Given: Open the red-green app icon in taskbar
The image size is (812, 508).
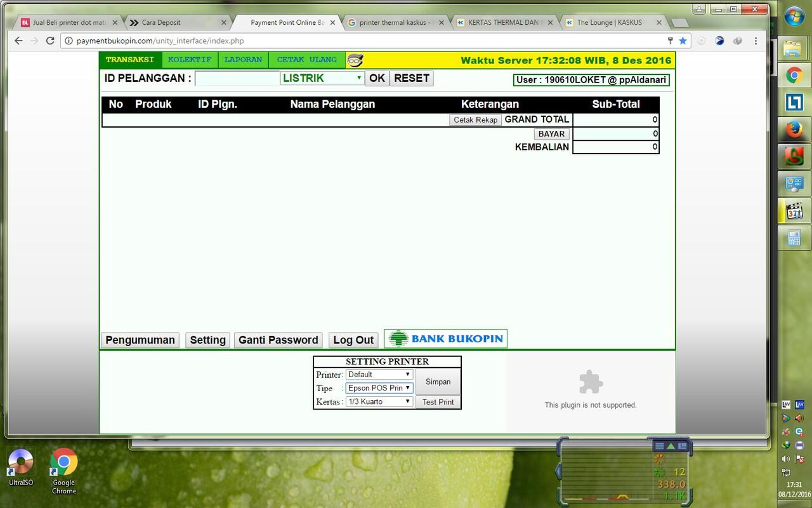Looking at the screenshot, I should click(x=794, y=156).
